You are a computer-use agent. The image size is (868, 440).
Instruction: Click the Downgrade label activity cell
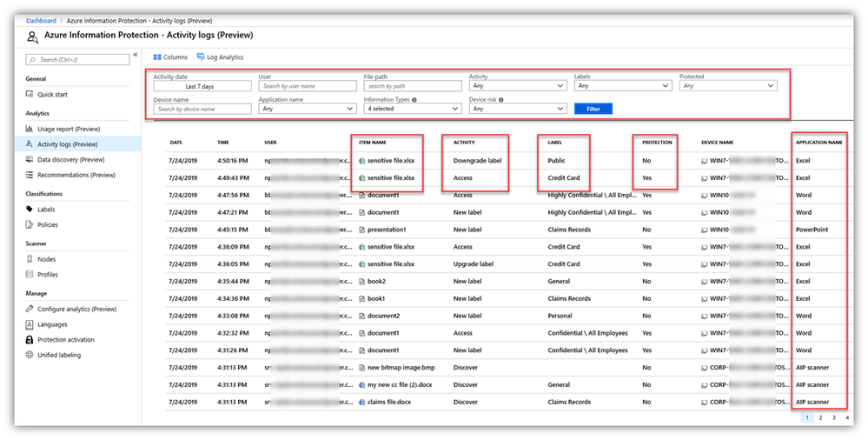[x=476, y=161]
